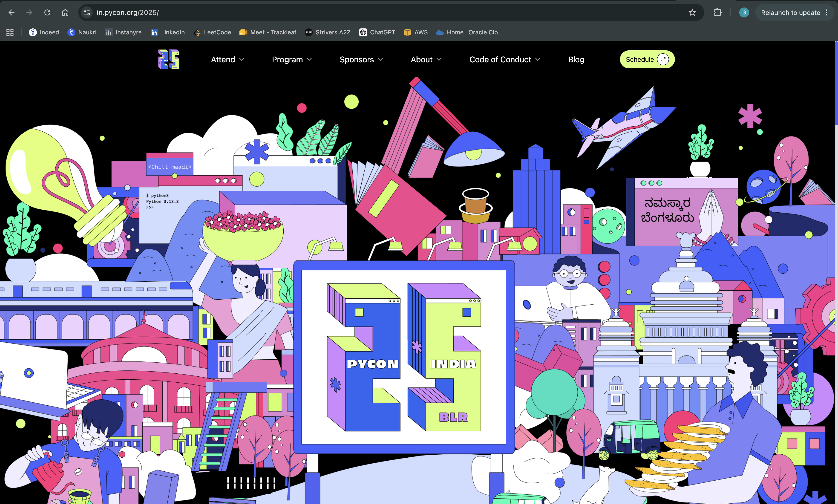Open site information icon in address bar
838x504 pixels.
pyautogui.click(x=87, y=12)
